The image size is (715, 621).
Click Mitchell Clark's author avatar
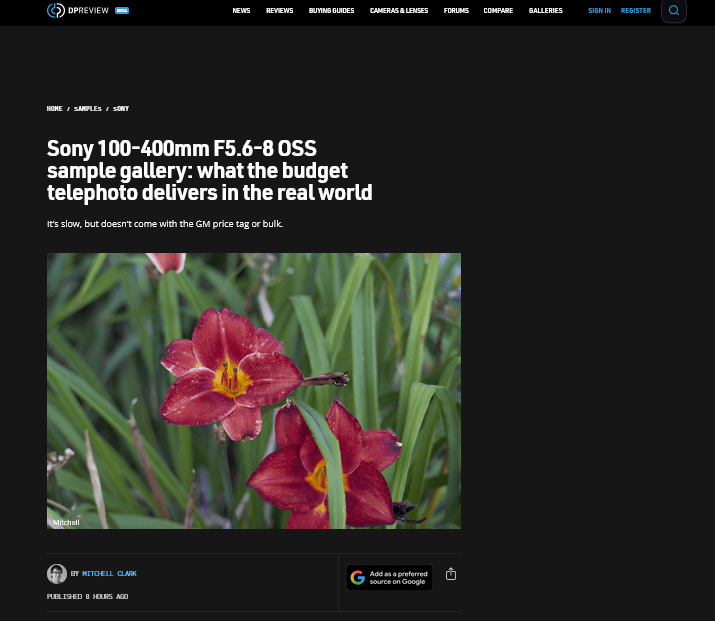pos(57,574)
